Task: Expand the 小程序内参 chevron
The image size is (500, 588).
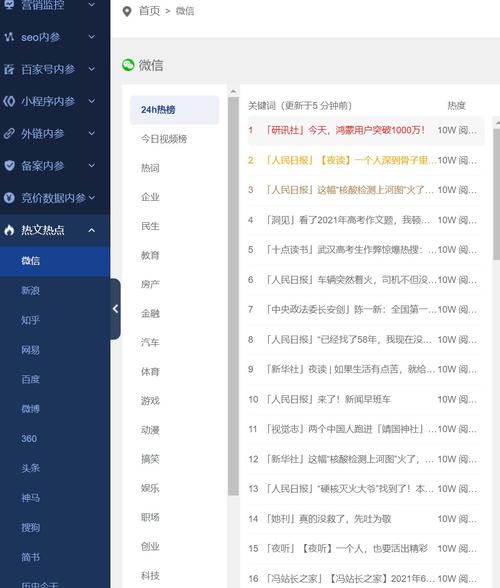Action: point(92,101)
